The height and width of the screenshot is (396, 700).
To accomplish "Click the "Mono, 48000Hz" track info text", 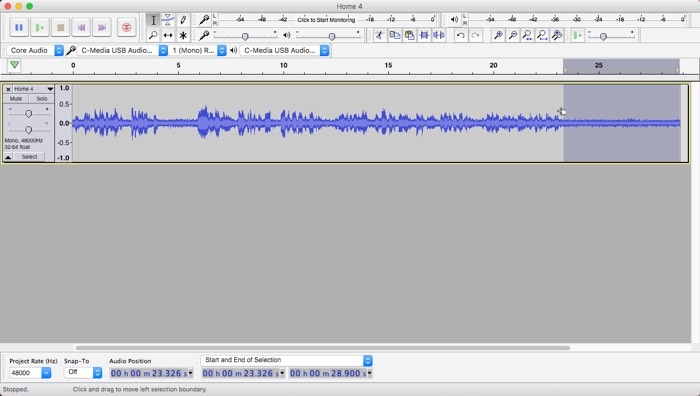I will point(23,141).
